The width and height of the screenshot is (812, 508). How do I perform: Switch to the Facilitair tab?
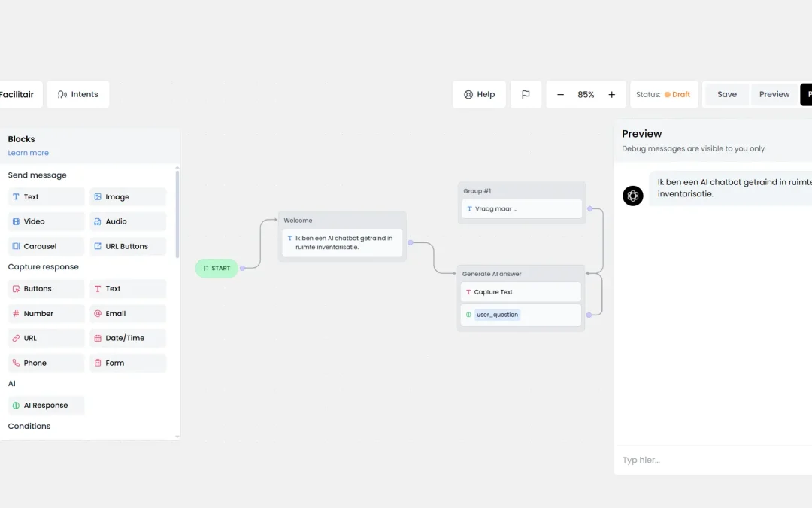point(17,94)
